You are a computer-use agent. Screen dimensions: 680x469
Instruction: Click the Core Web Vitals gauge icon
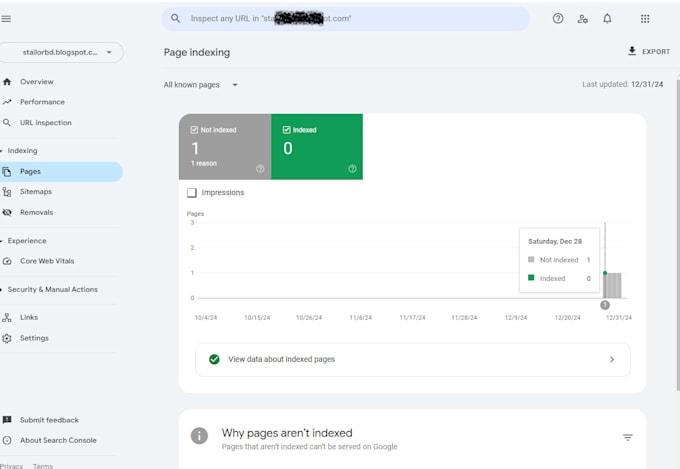[x=7, y=261]
